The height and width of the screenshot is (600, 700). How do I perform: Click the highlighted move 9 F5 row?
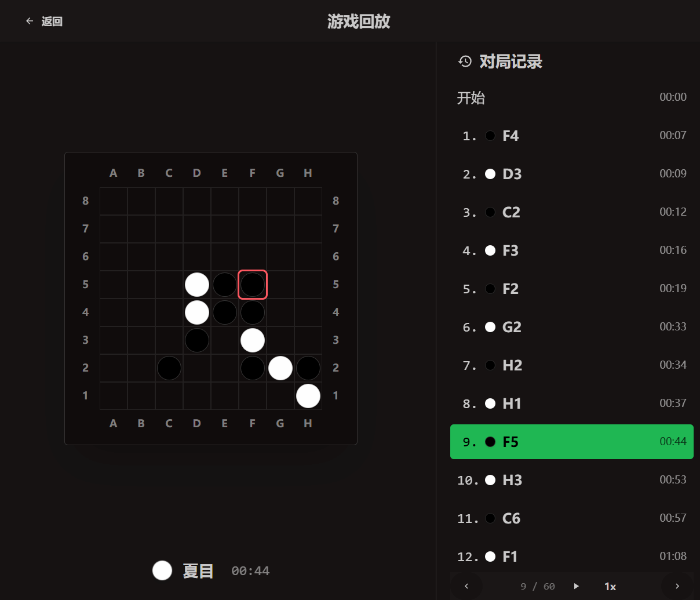571,442
